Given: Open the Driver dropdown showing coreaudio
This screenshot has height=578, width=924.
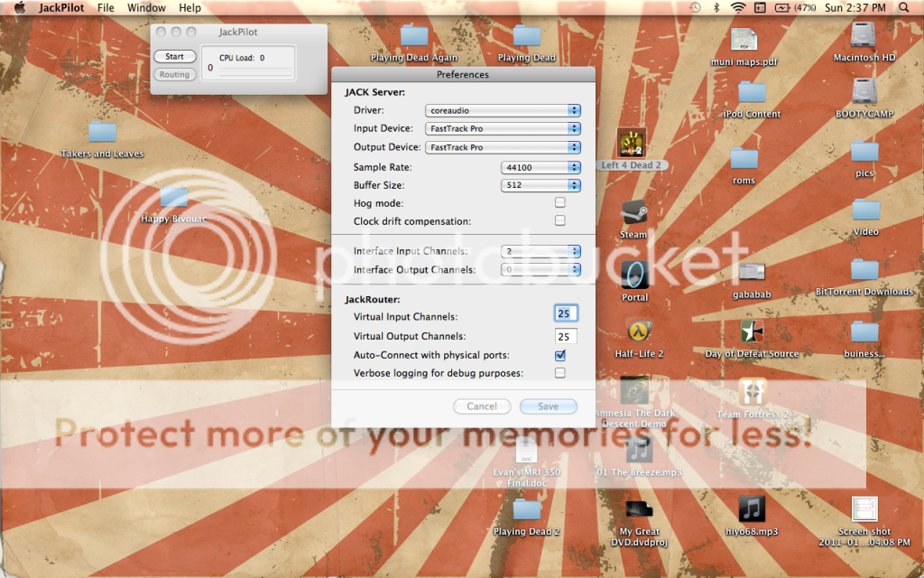Looking at the screenshot, I should click(503, 110).
